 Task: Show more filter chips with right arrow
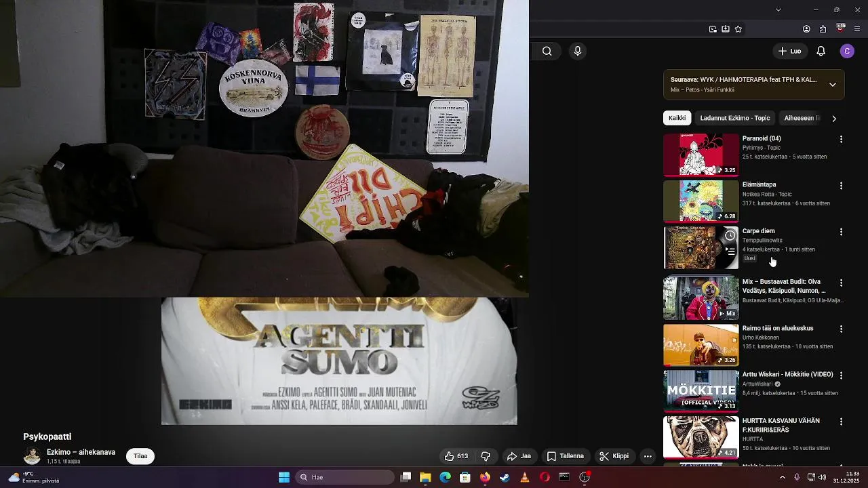834,119
